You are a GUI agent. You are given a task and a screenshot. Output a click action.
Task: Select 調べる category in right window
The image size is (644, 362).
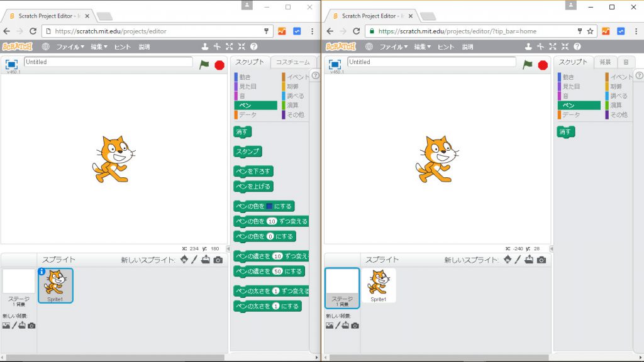pos(618,96)
